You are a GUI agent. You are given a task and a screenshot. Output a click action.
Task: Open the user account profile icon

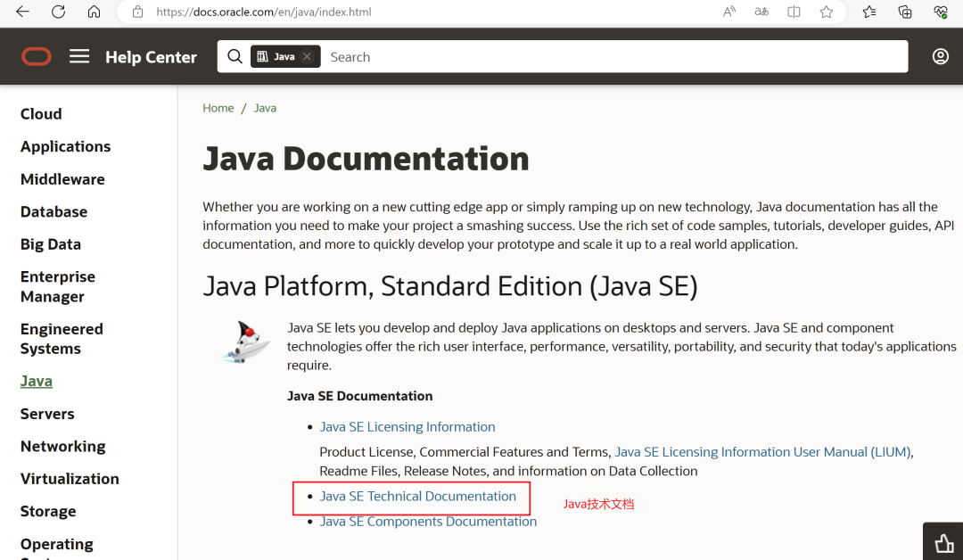click(x=940, y=57)
